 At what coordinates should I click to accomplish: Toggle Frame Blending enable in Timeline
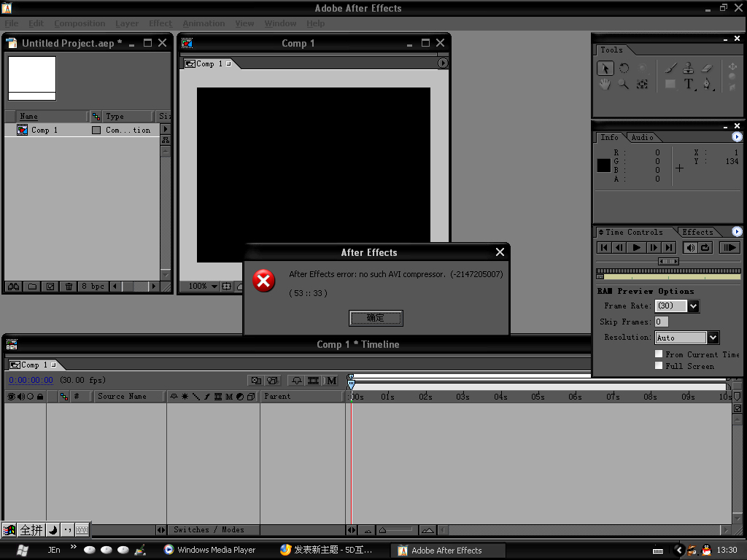click(314, 381)
